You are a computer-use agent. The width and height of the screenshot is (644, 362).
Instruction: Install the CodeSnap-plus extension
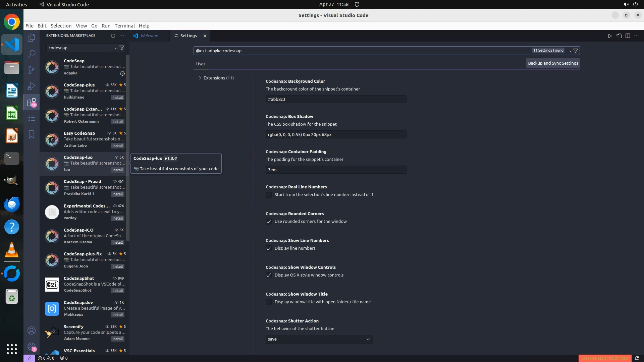point(117,98)
